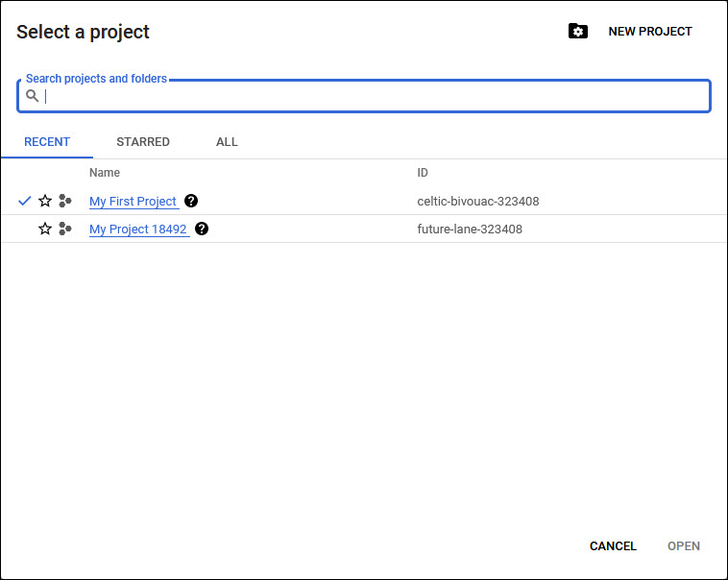728x580 pixels.
Task: Switch to the Starred tab
Action: click(x=143, y=142)
